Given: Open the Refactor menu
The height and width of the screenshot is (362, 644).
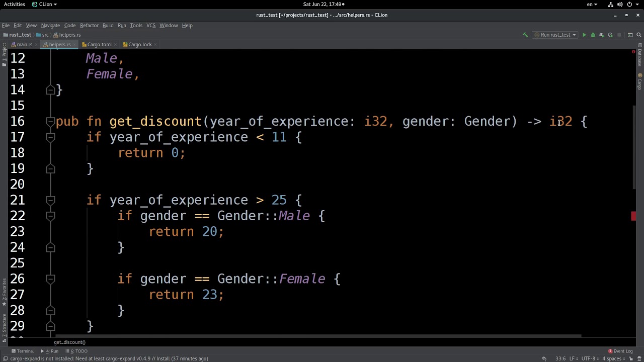Looking at the screenshot, I should (89, 25).
